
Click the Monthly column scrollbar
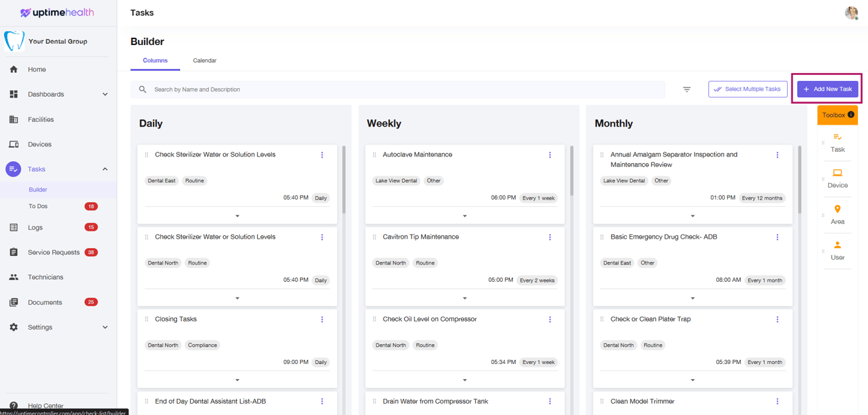(800, 179)
